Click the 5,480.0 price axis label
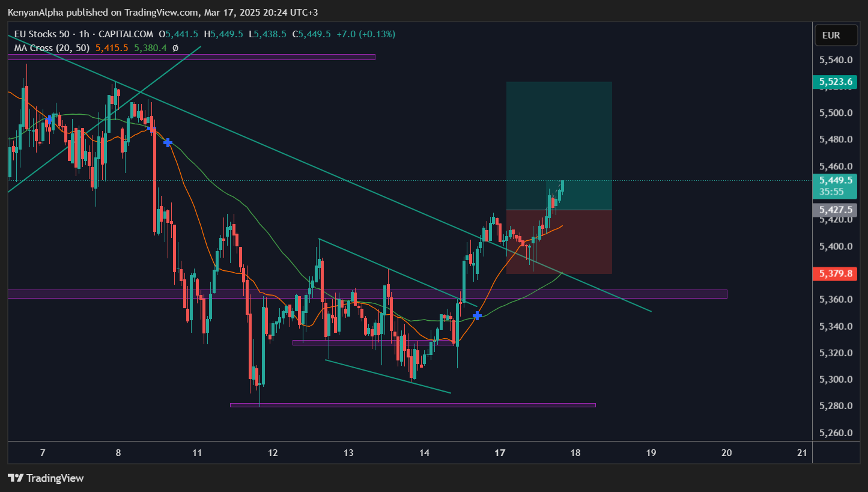 (x=836, y=139)
